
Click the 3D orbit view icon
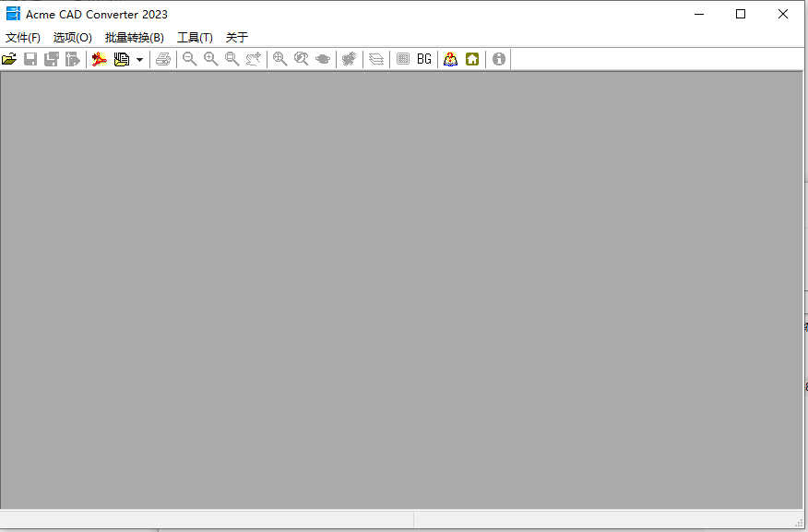coord(323,59)
